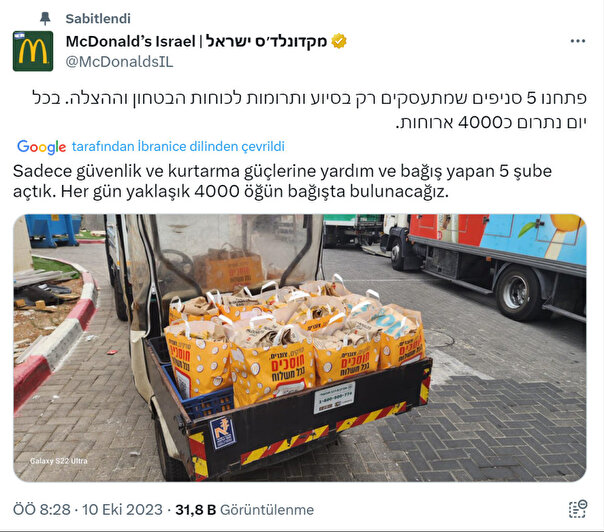Click the pin icon above the tweet
Image resolution: width=604 pixels, height=532 pixels.
click(45, 18)
